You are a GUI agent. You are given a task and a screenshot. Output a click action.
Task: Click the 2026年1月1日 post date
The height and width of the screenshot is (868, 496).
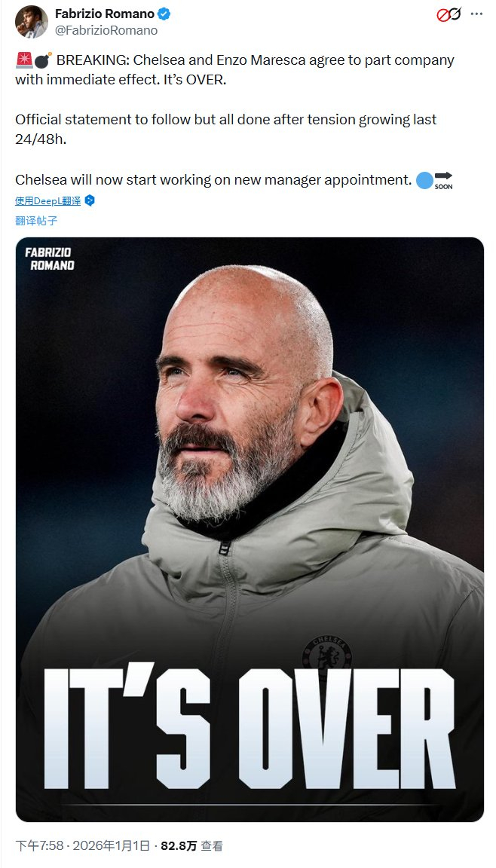[x=112, y=846]
